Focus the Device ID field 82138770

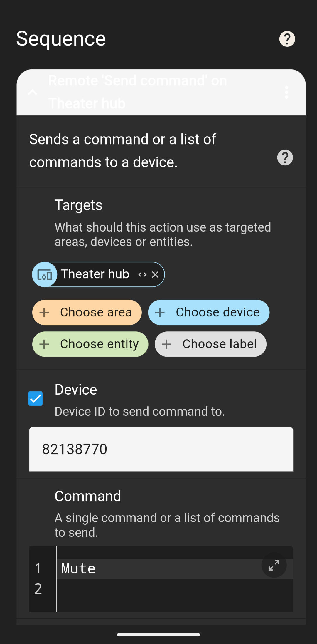coord(161,449)
